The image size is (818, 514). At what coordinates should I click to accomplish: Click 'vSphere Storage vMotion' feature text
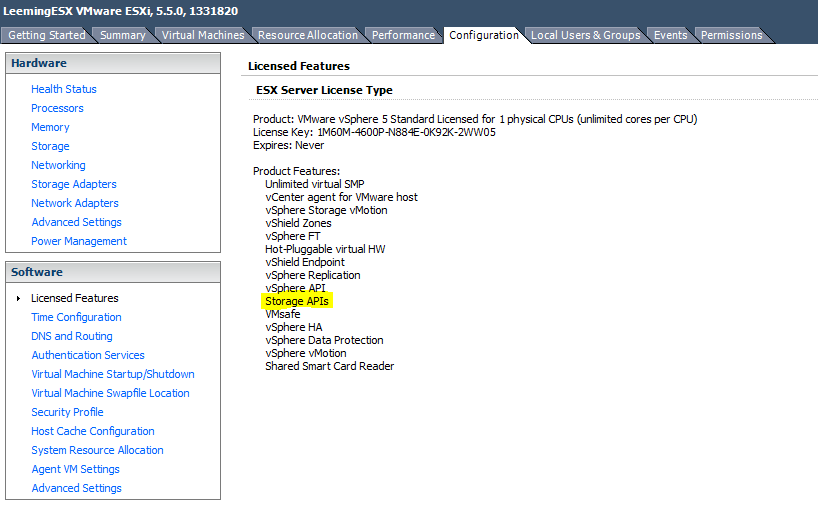coord(326,210)
